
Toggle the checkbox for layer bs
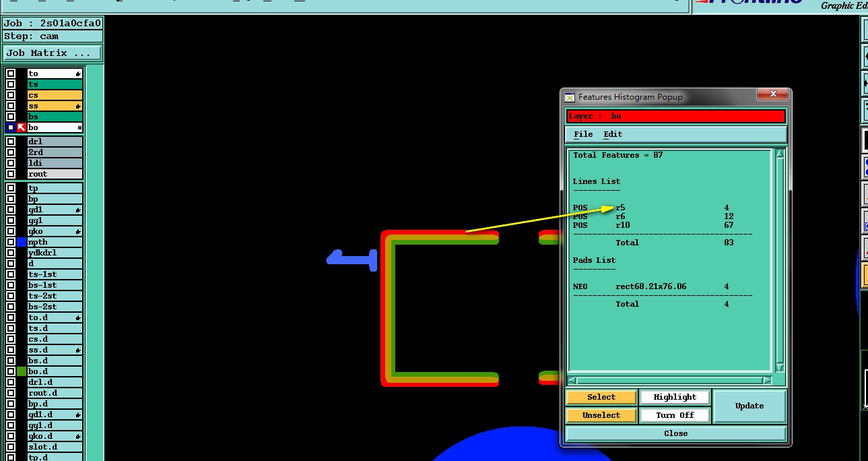pyautogui.click(x=11, y=117)
